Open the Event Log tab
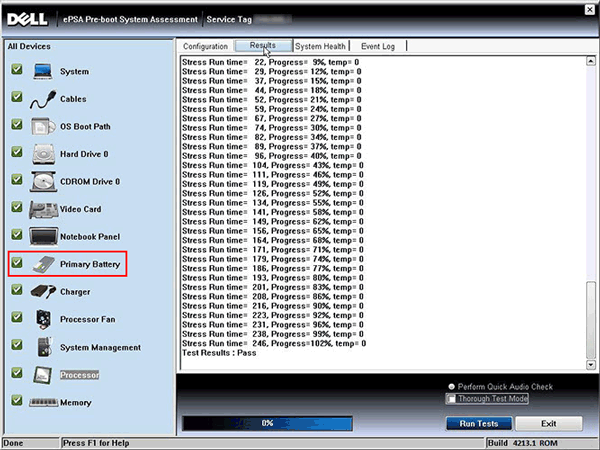600x450 pixels. click(378, 46)
